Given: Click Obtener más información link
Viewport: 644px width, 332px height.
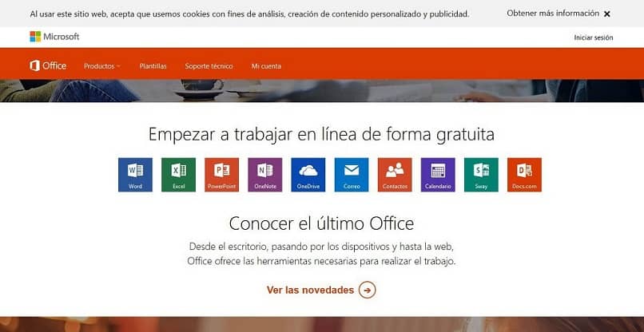Looking at the screenshot, I should (x=553, y=13).
